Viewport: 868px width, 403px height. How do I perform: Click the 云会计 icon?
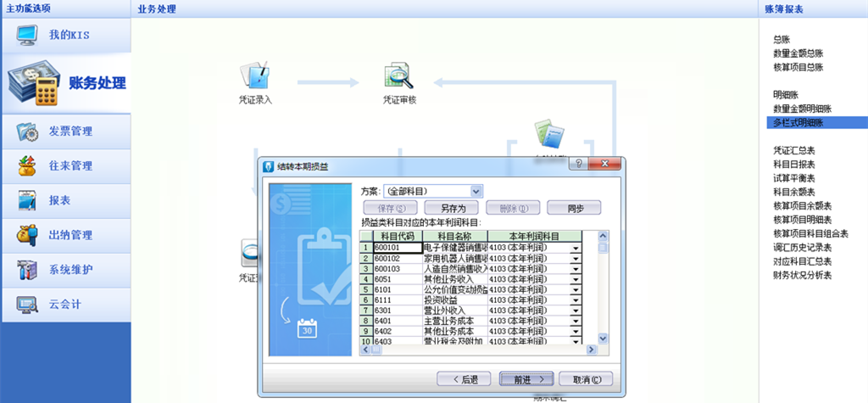[27, 305]
